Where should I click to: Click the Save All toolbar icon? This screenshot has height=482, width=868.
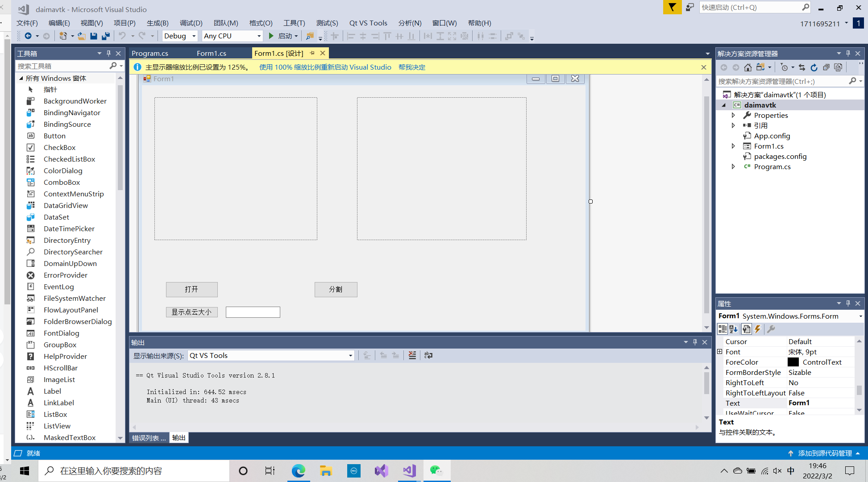(106, 36)
